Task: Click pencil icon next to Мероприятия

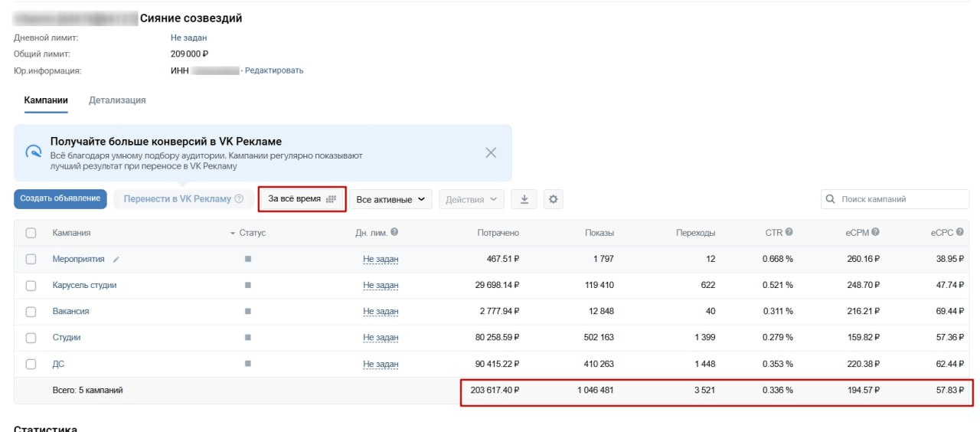Action: click(116, 260)
